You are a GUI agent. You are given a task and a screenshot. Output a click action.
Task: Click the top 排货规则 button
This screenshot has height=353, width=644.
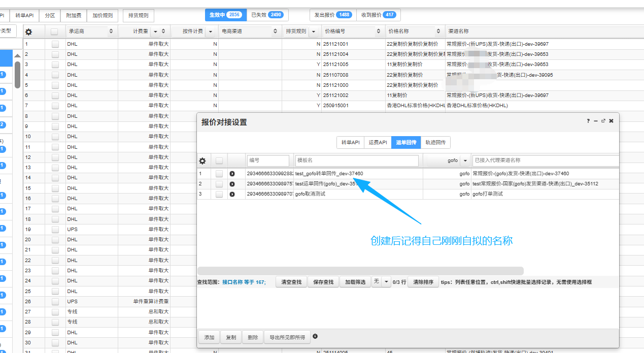pos(139,16)
